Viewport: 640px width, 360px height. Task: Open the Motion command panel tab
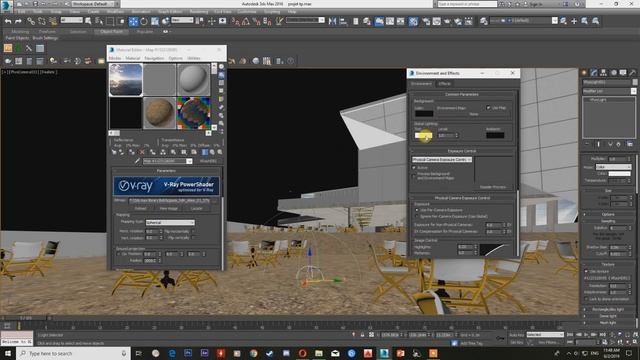point(613,73)
